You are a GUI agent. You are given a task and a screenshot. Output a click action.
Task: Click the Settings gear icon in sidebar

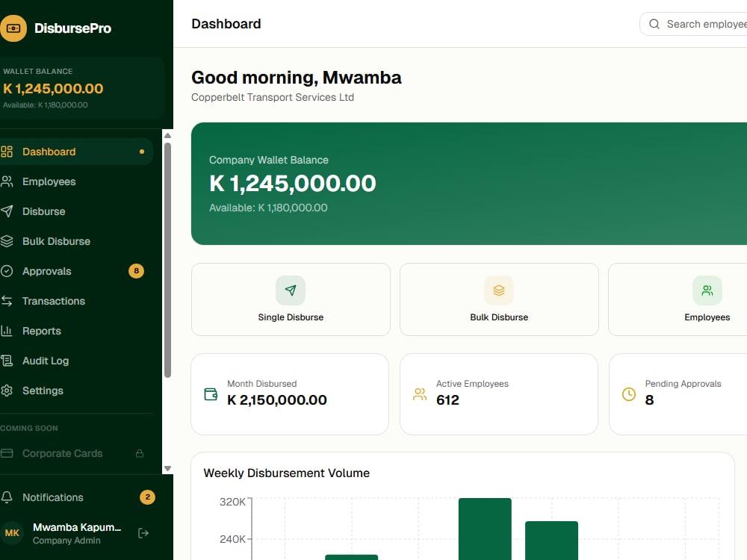pos(7,391)
